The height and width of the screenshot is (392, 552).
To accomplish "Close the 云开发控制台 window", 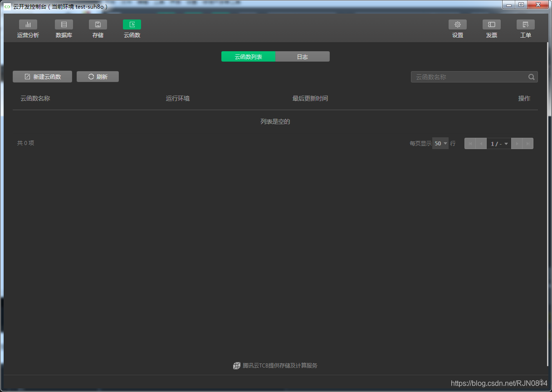I will (x=538, y=5).
